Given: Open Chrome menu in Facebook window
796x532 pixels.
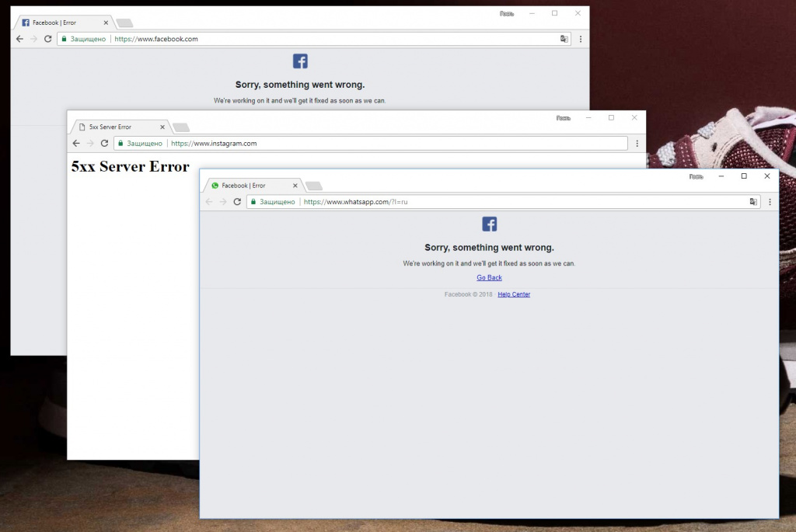Looking at the screenshot, I should pyautogui.click(x=581, y=39).
